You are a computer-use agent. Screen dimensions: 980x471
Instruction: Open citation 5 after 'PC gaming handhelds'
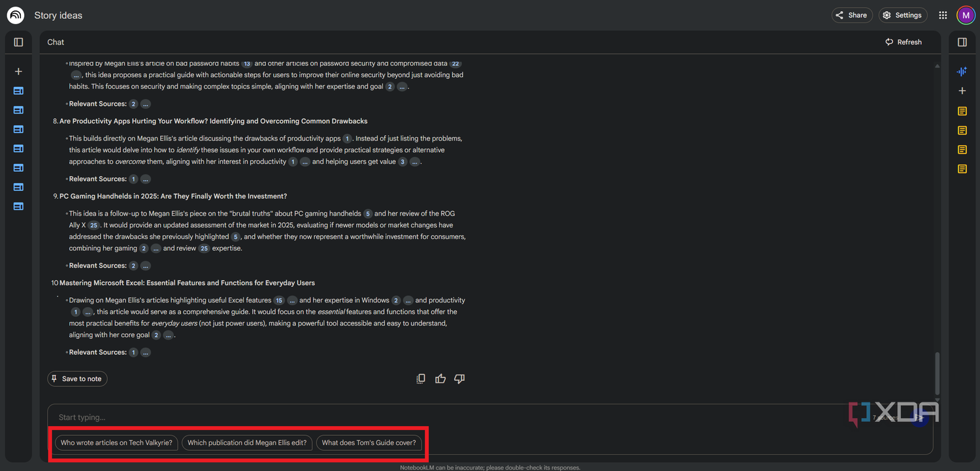tap(368, 214)
